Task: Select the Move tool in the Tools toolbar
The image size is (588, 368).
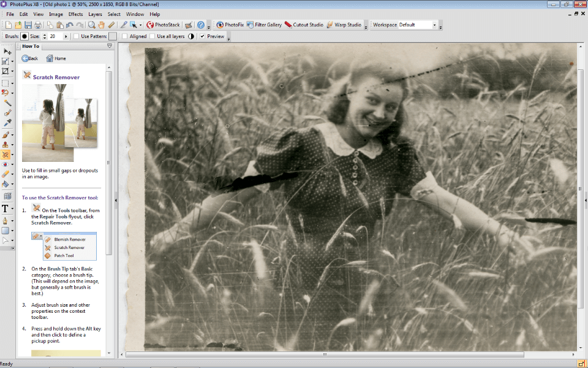Action: coord(6,52)
